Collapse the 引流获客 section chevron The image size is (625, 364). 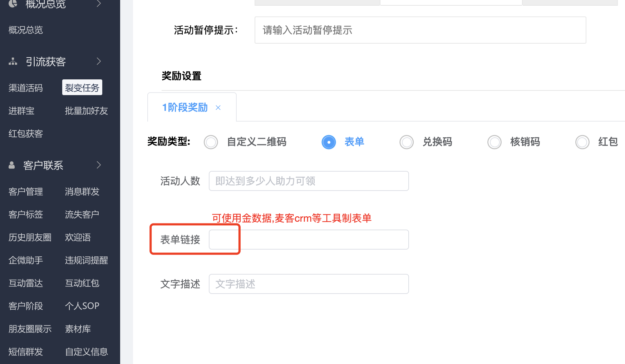pyautogui.click(x=99, y=62)
